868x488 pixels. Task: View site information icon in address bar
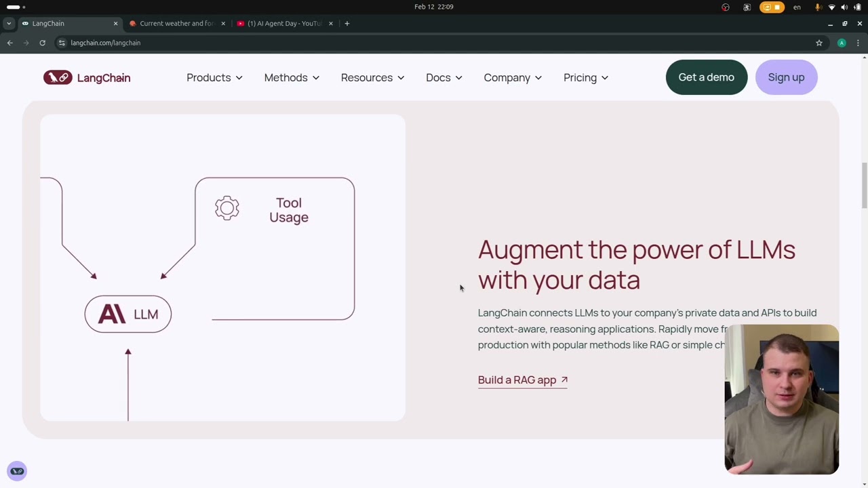coord(62,43)
